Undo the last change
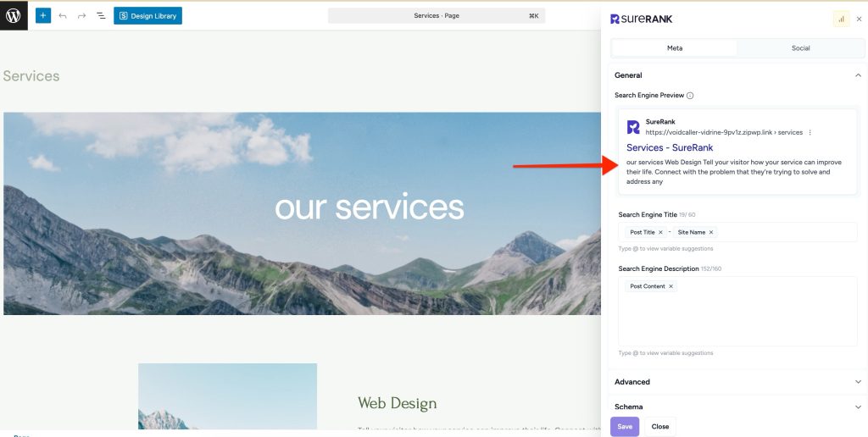This screenshot has width=868, height=437. (x=63, y=16)
